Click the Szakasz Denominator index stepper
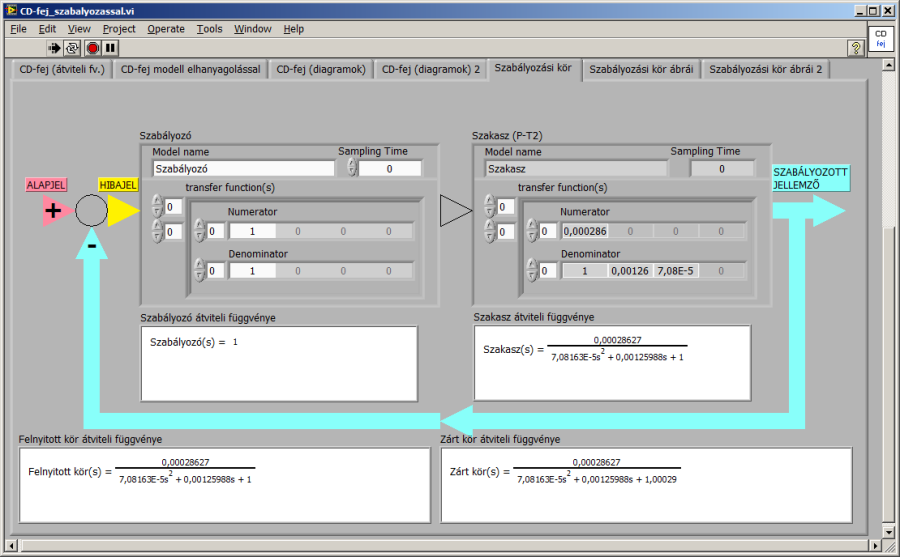The width and height of the screenshot is (900, 557). (x=531, y=271)
